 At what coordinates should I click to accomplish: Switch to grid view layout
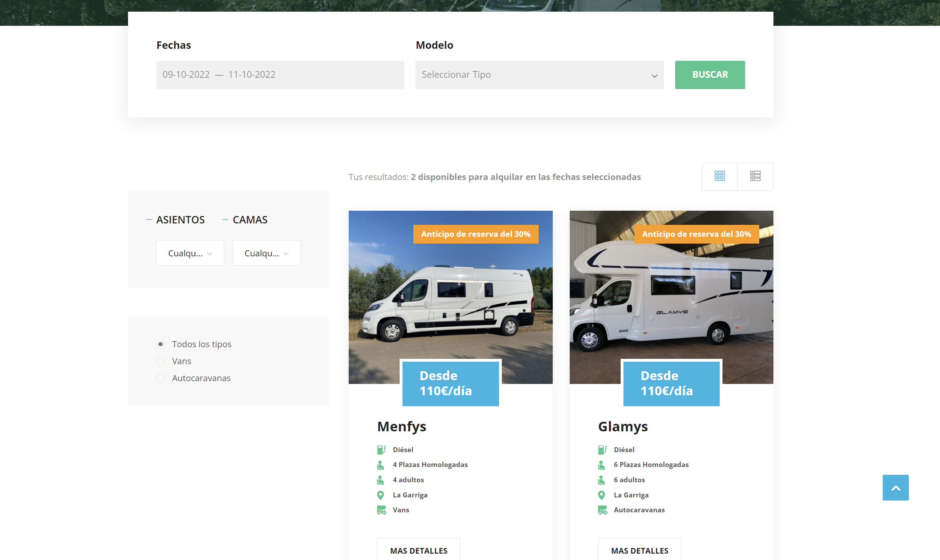point(719,176)
